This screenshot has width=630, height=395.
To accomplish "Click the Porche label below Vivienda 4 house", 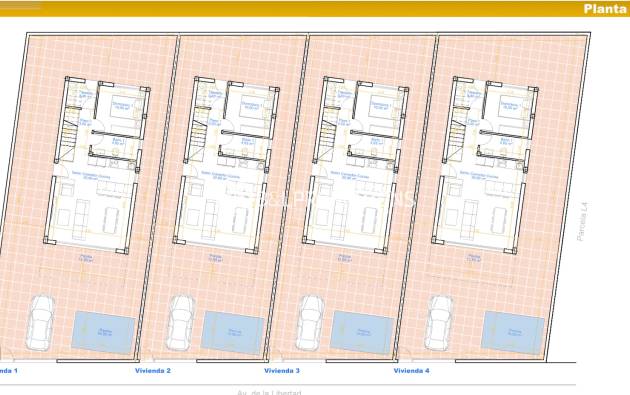I will pyautogui.click(x=474, y=258).
